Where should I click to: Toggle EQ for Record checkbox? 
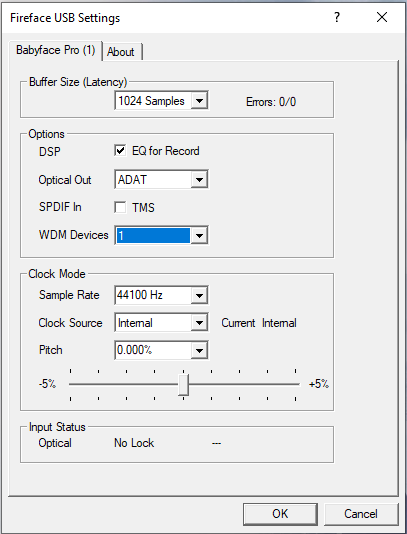pyautogui.click(x=120, y=151)
